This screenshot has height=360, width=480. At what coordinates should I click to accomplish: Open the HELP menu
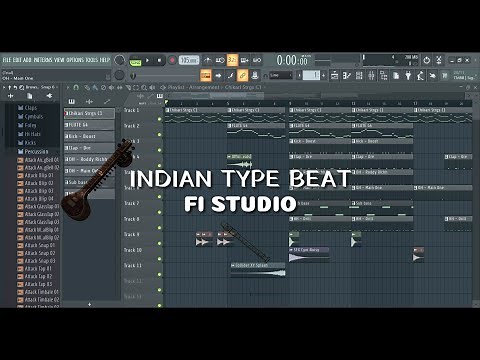(x=105, y=60)
